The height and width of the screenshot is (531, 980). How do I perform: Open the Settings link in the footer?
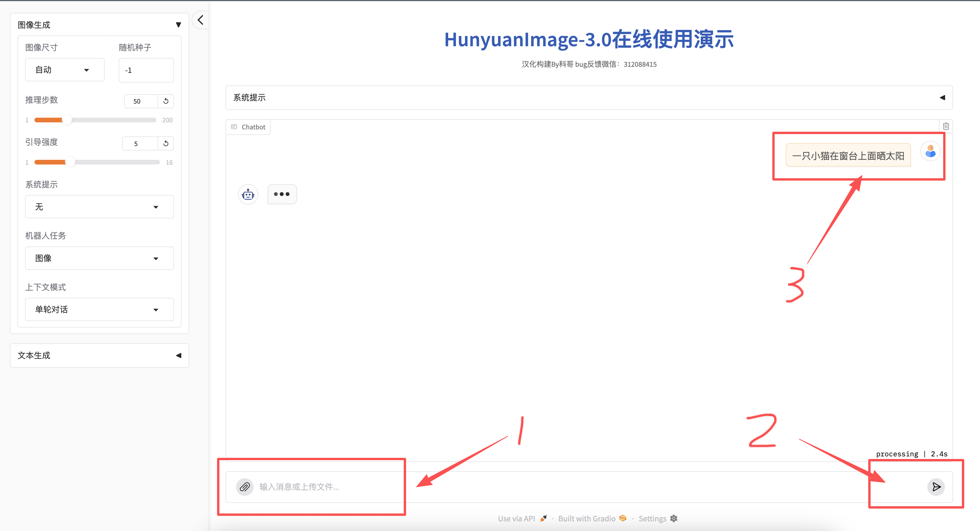658,518
